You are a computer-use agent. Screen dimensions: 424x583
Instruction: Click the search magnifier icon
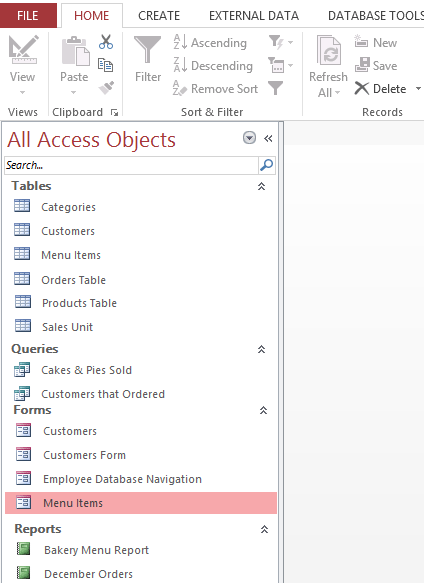[267, 165]
